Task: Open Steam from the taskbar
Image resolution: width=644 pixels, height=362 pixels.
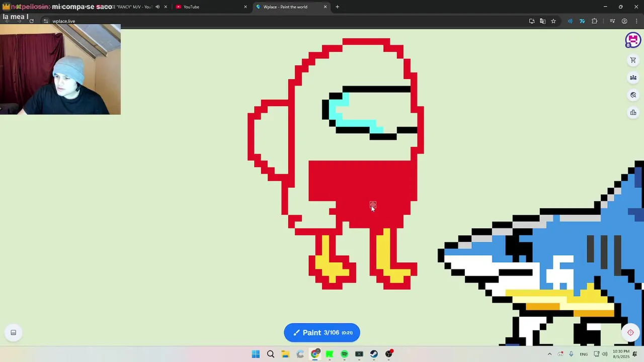Action: pyautogui.click(x=374, y=354)
